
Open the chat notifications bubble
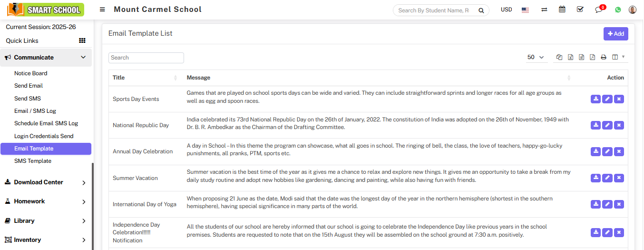tap(599, 10)
